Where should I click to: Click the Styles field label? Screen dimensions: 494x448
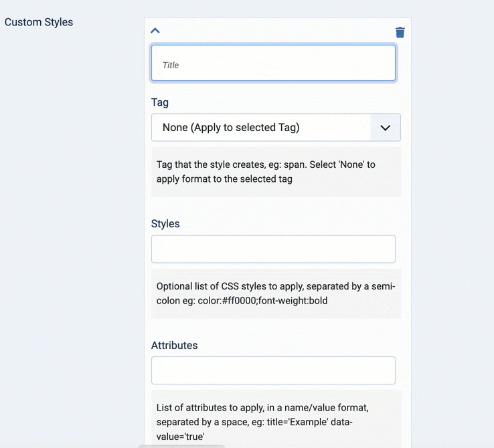(x=165, y=223)
